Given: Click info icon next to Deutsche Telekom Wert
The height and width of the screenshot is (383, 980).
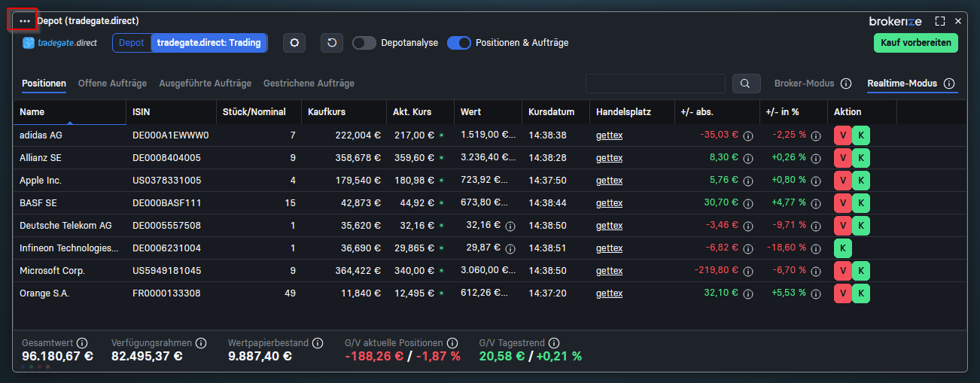Looking at the screenshot, I should click(x=510, y=226).
